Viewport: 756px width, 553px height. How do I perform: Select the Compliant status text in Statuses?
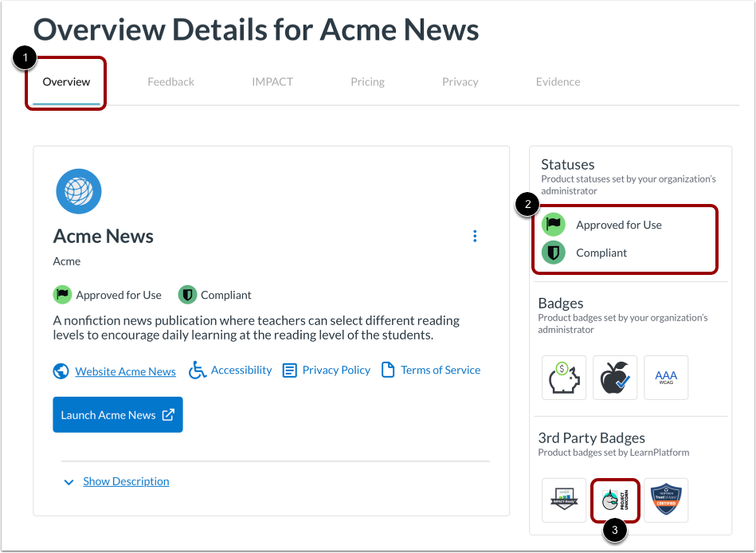click(601, 253)
